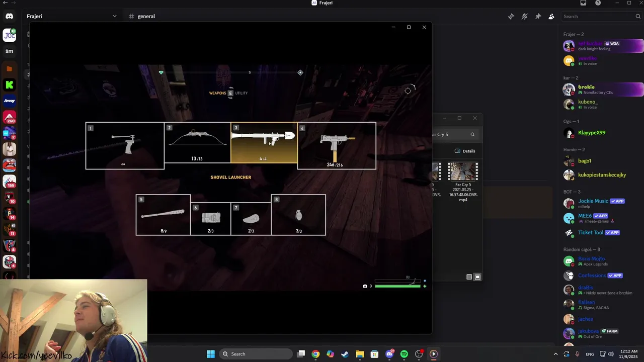Click Details button in File Explorer
Screen dimensions: 644x362
pos(465,151)
